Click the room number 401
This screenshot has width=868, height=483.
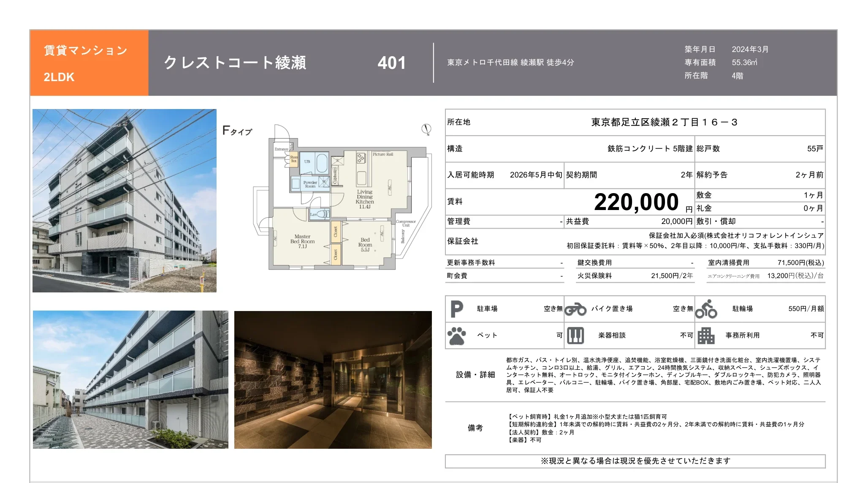point(391,63)
